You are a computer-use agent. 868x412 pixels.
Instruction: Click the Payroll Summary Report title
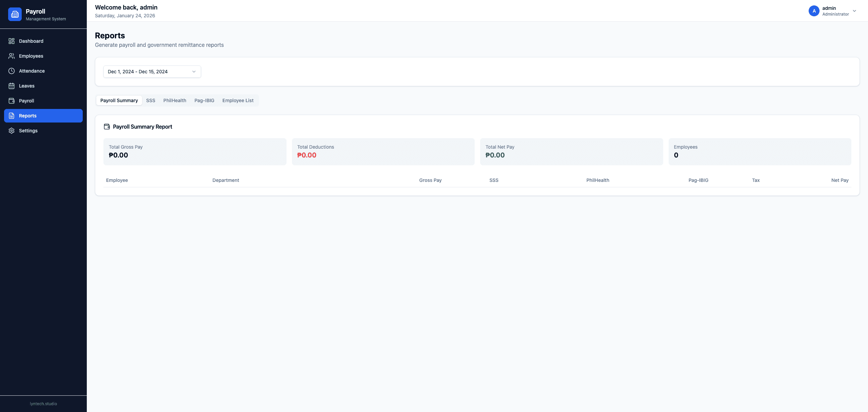(x=142, y=127)
